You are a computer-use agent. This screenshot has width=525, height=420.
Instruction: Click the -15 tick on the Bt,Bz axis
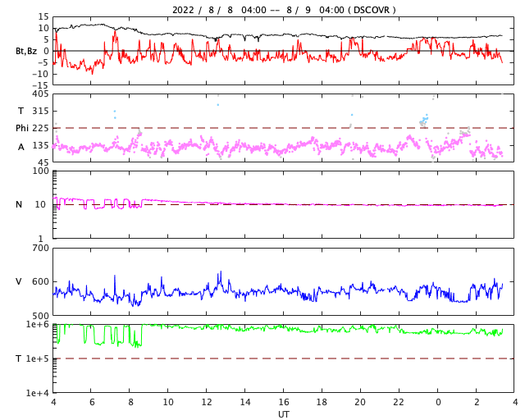(x=40, y=86)
